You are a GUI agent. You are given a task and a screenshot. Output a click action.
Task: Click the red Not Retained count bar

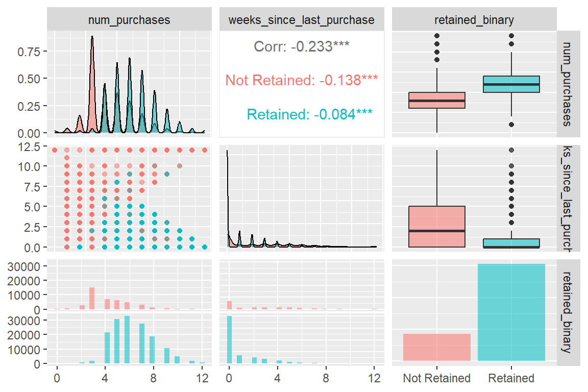click(x=437, y=347)
